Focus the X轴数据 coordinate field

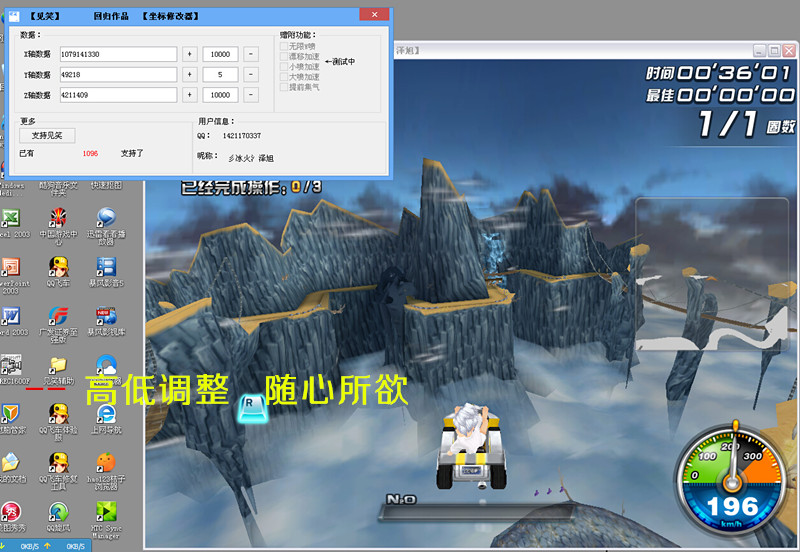118,54
